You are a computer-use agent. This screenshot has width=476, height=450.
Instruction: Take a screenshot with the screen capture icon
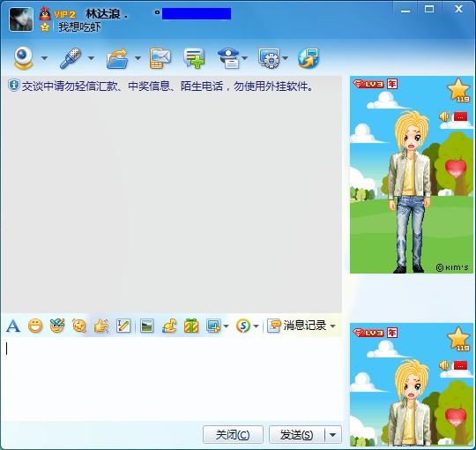click(213, 326)
